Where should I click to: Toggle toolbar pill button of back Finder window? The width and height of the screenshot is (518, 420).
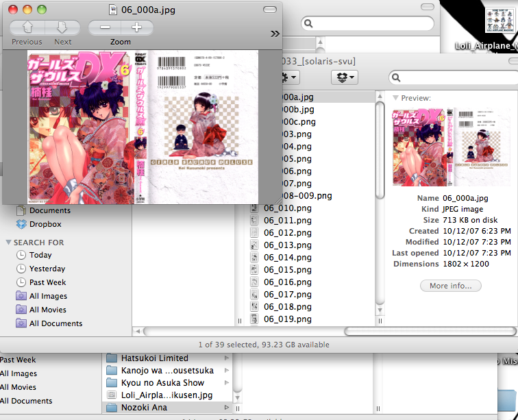point(428,7)
